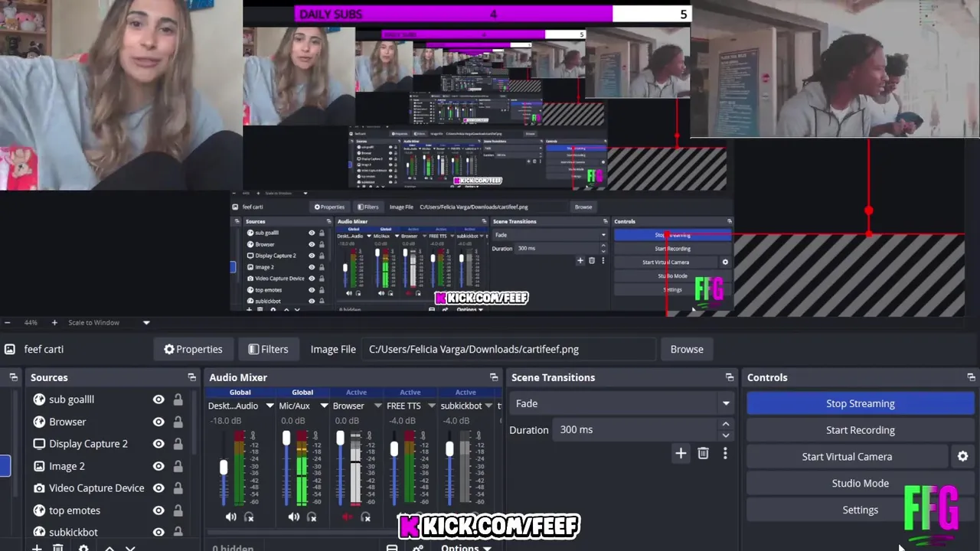Open source Properties
The height and width of the screenshot is (551, 980).
(193, 349)
